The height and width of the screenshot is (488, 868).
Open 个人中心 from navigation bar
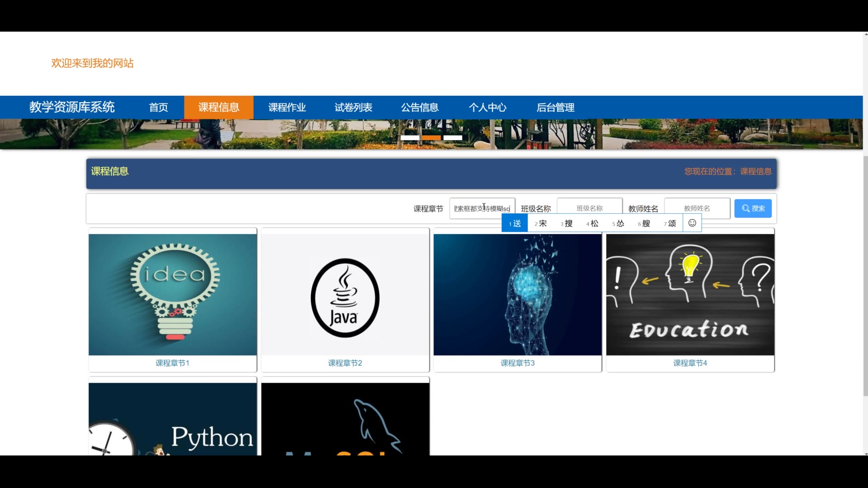coord(487,108)
